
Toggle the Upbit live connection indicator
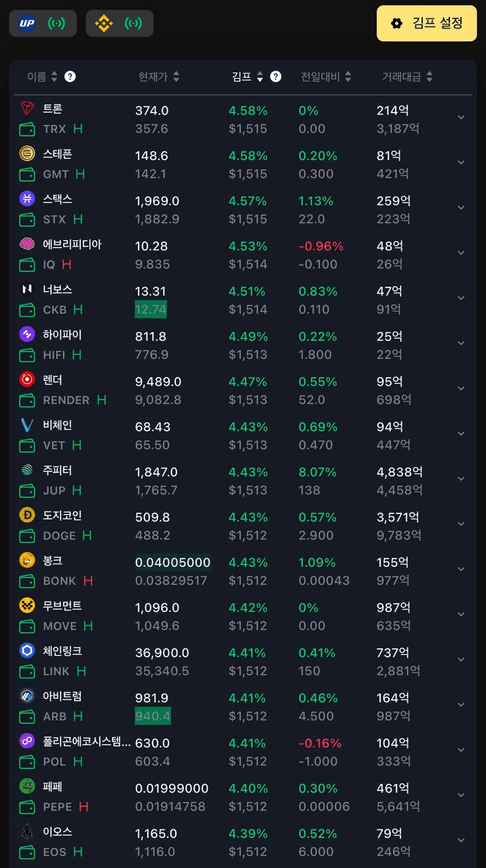[x=57, y=24]
